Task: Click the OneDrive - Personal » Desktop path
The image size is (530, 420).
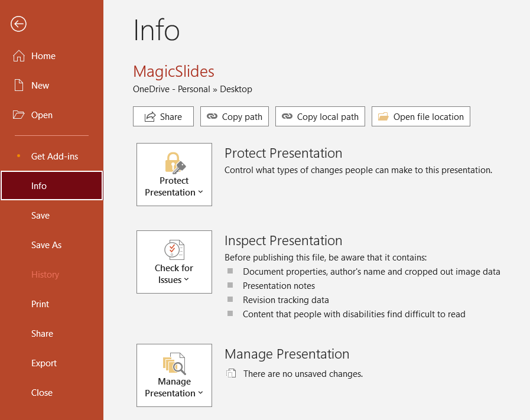Action: (193, 89)
